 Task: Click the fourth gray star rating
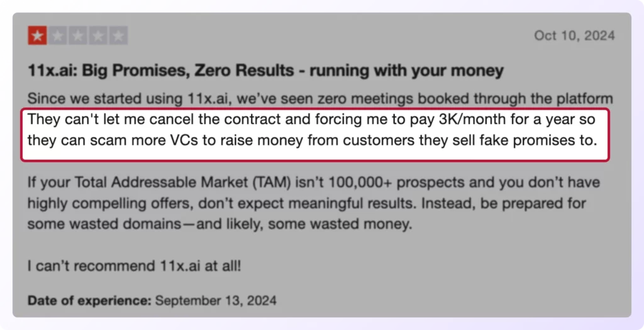tap(97, 36)
